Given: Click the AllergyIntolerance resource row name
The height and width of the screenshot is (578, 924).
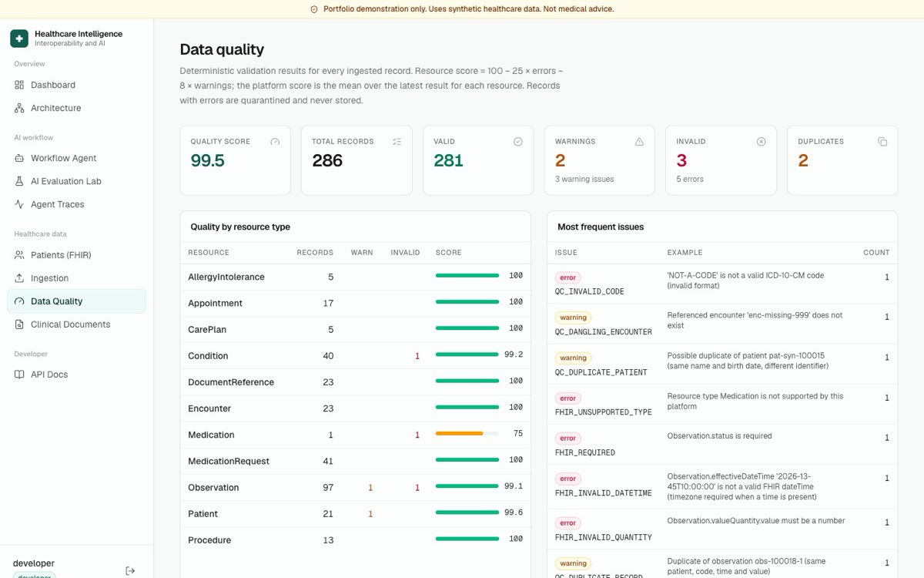Looking at the screenshot, I should 226,277.
